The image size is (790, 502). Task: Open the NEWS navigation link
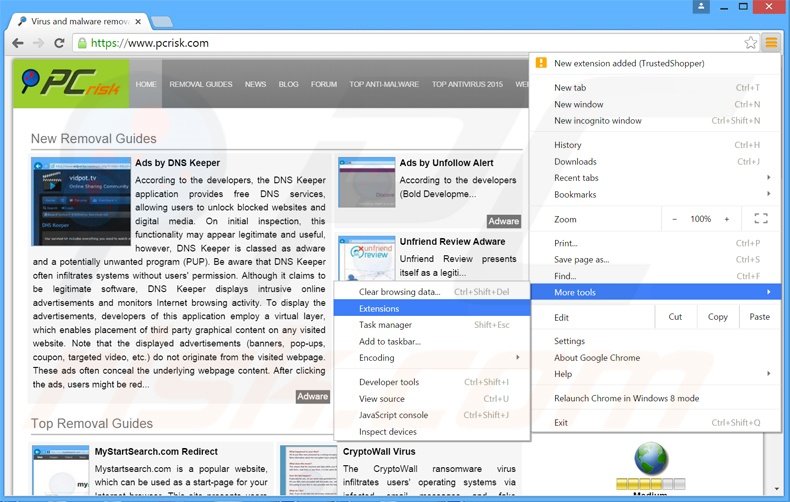(x=255, y=84)
